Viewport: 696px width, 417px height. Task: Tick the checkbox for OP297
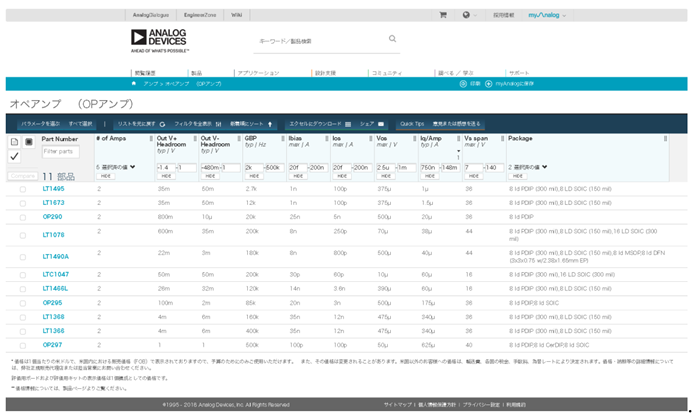(x=23, y=346)
